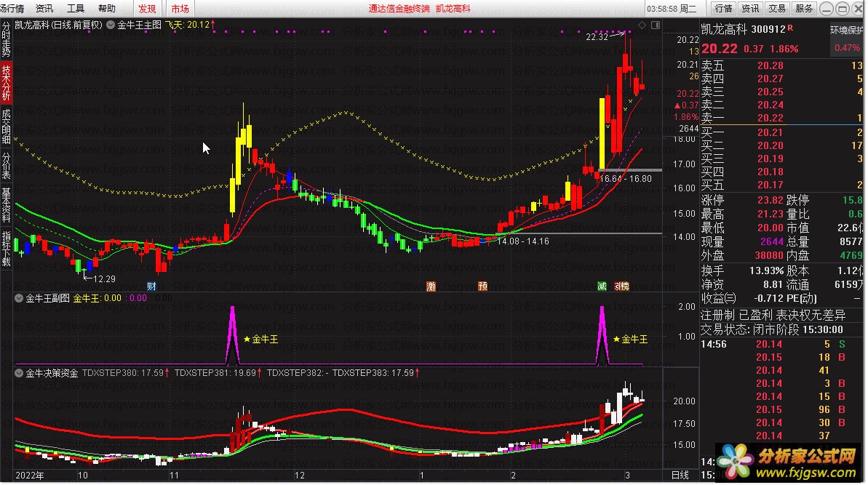Click the 收益(三) -0.712 value

point(770,298)
